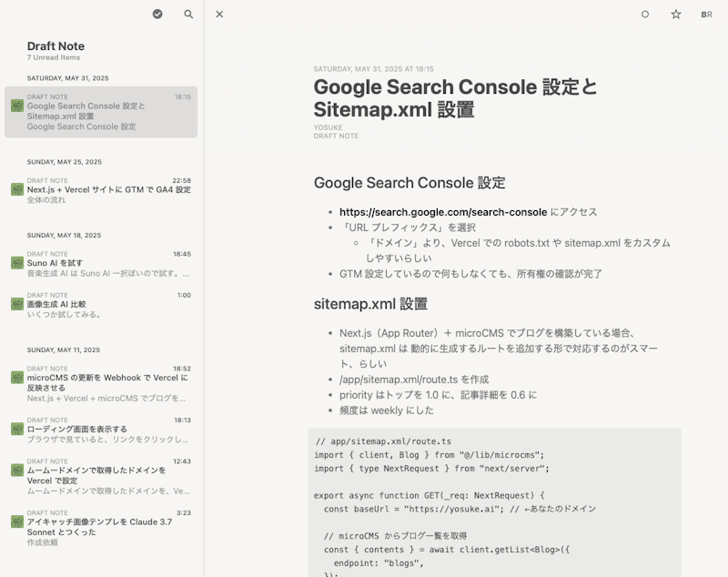Click the 'SATURDAY, MAY 31, 2025' list date header
Screen dimensions: 728x577
(67, 78)
